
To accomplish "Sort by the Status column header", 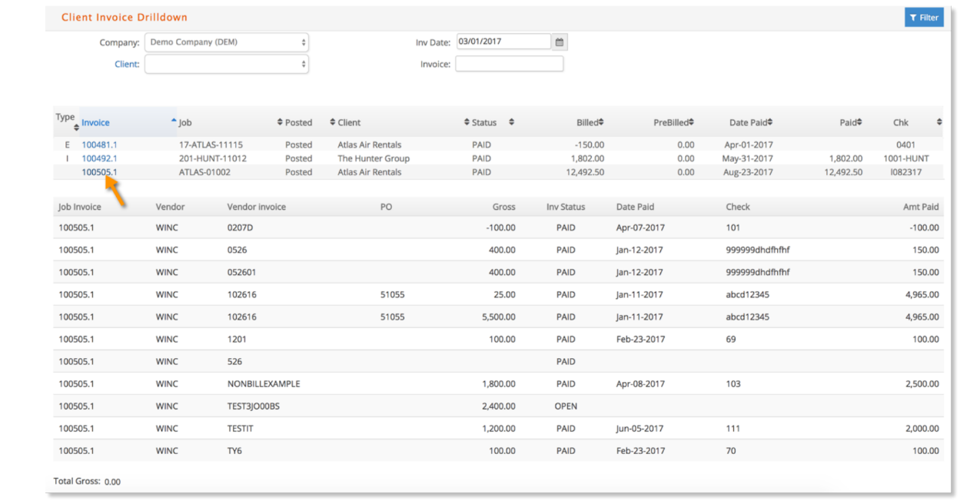I will (x=484, y=123).
